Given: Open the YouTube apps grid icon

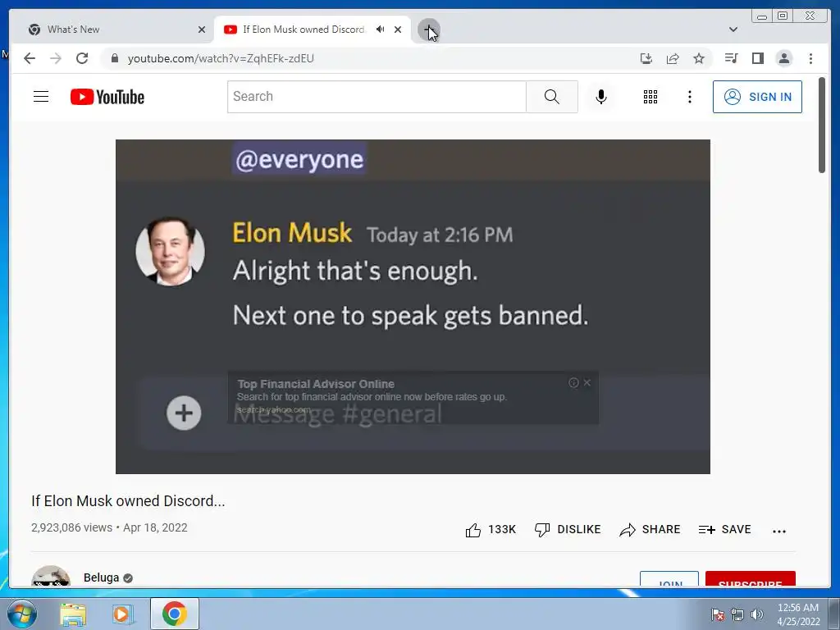Looking at the screenshot, I should coord(650,97).
